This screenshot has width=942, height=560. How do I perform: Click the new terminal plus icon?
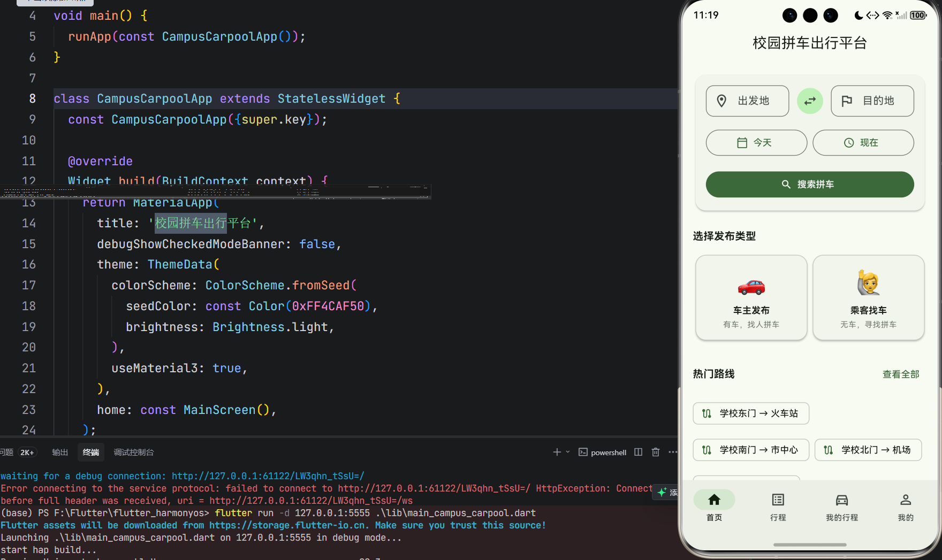557,452
